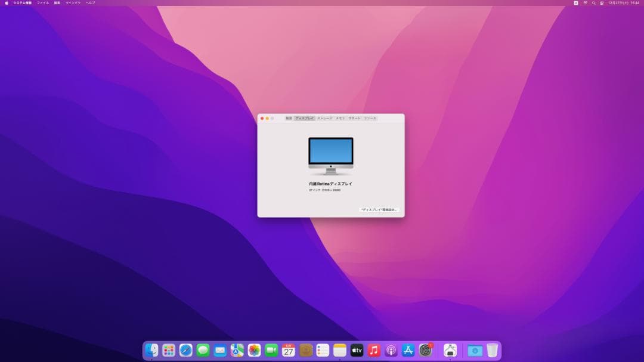Open Safari from the Dock
This screenshot has height=362, width=644.
pos(184,351)
